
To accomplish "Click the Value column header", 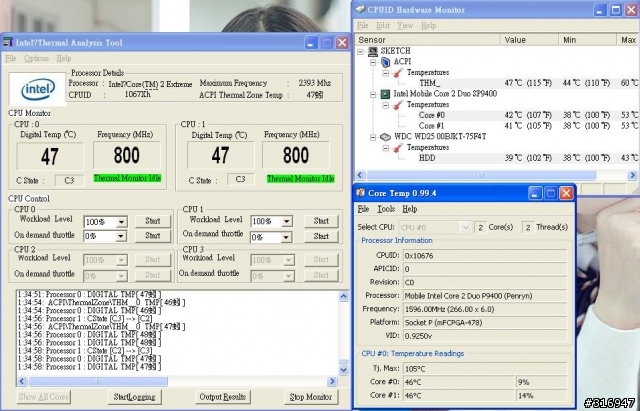I will click(x=529, y=40).
